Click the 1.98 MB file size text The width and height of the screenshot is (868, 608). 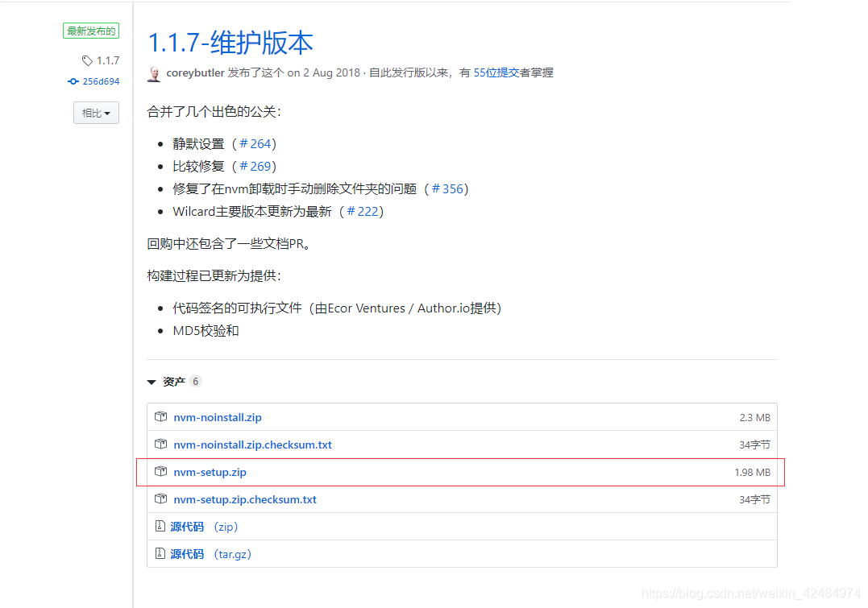coord(752,473)
